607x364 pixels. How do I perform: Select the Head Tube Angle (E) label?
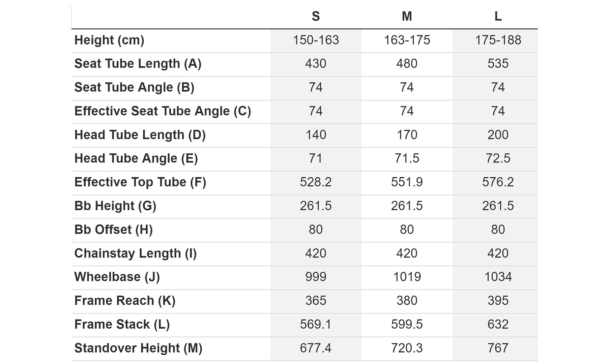point(136,158)
